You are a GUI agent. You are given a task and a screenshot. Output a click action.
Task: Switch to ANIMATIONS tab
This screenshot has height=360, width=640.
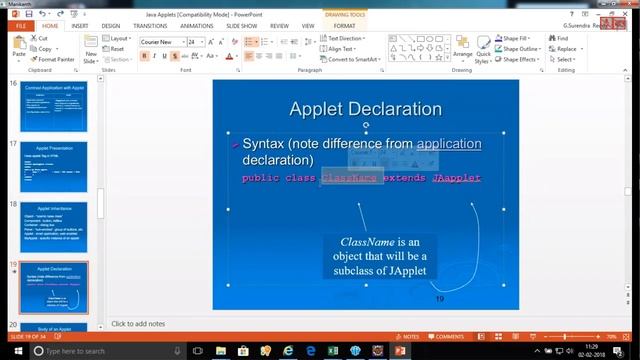click(x=197, y=26)
